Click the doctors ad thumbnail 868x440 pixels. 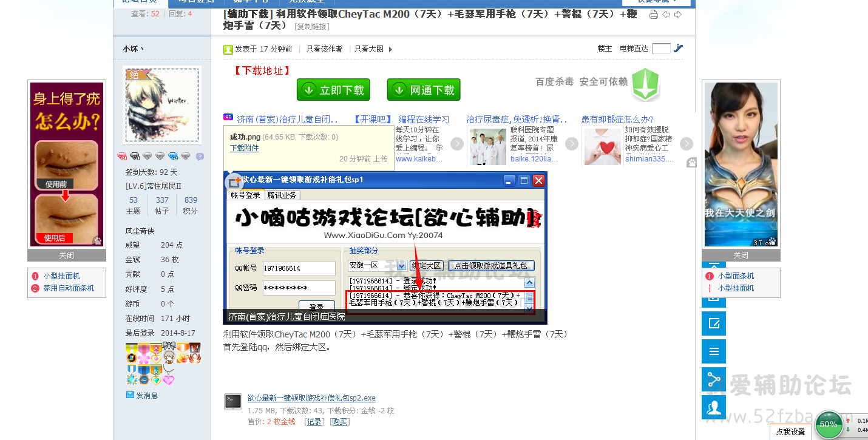489,147
